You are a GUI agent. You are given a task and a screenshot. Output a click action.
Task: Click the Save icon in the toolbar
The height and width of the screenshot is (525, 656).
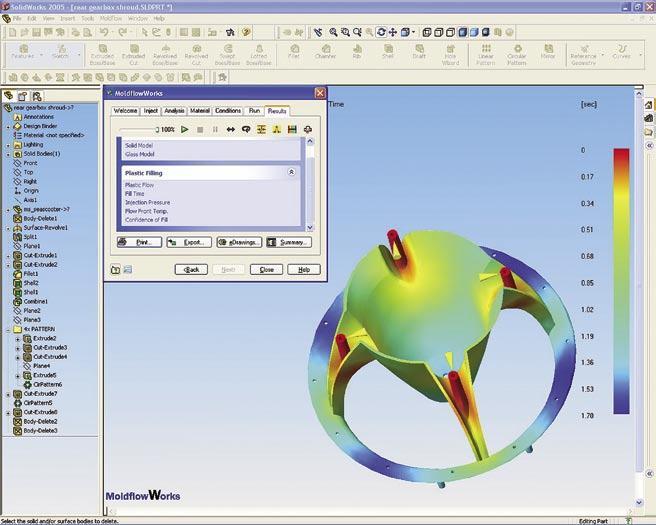click(x=36, y=32)
